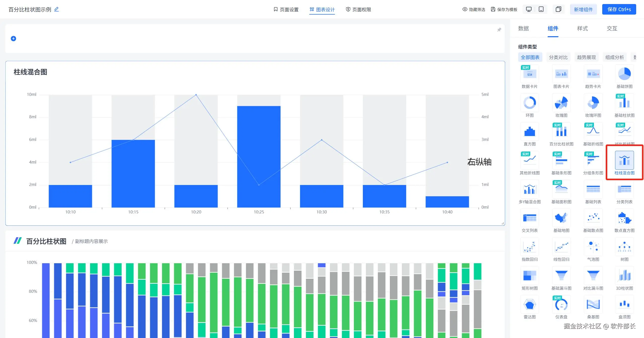Filter chart types by 组成分析
Viewport: 644px width, 338px height.
(x=614, y=57)
